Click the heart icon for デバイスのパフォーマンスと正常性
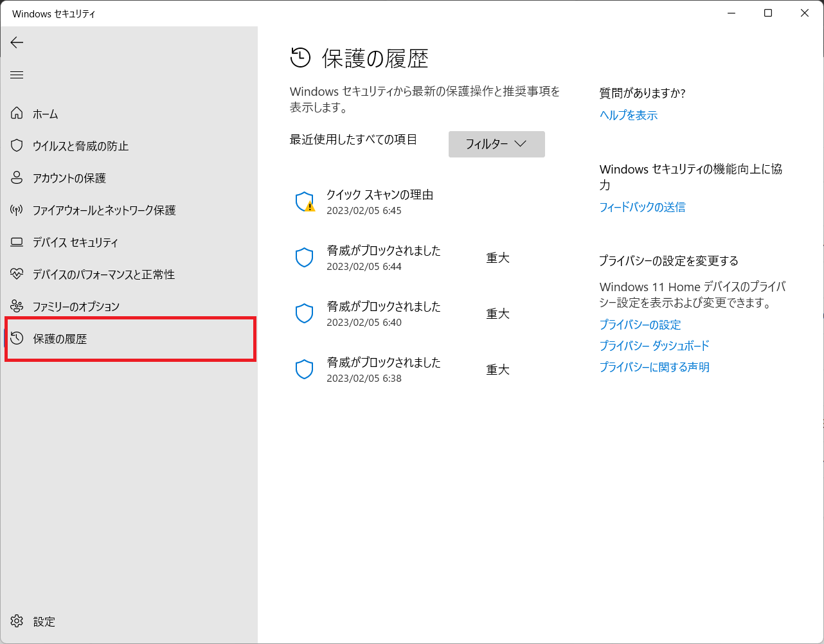Image resolution: width=824 pixels, height=644 pixels. (x=17, y=274)
